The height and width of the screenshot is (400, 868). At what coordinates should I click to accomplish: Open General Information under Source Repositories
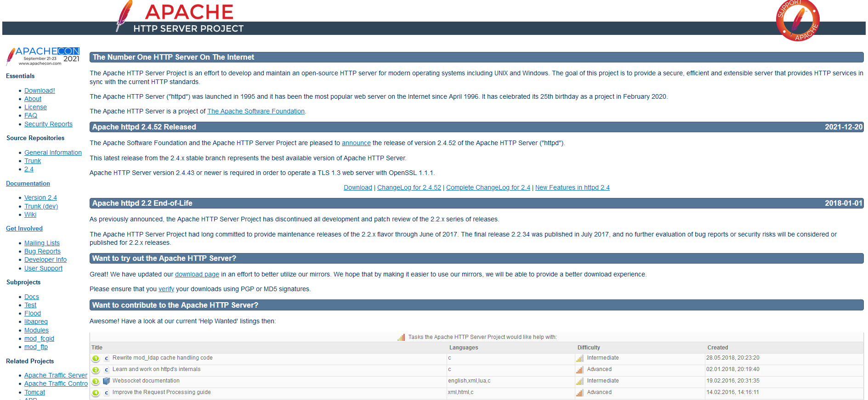coord(53,152)
